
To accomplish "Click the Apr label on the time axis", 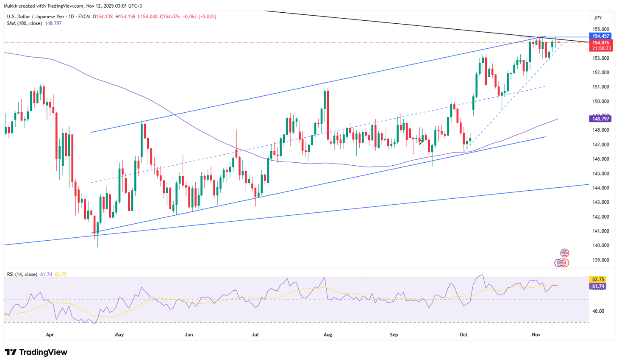I will [50, 335].
